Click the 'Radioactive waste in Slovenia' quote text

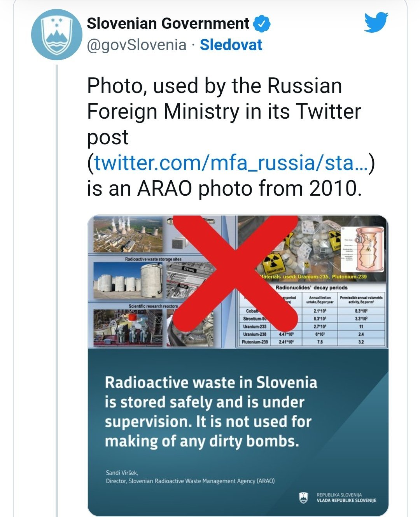211,412
